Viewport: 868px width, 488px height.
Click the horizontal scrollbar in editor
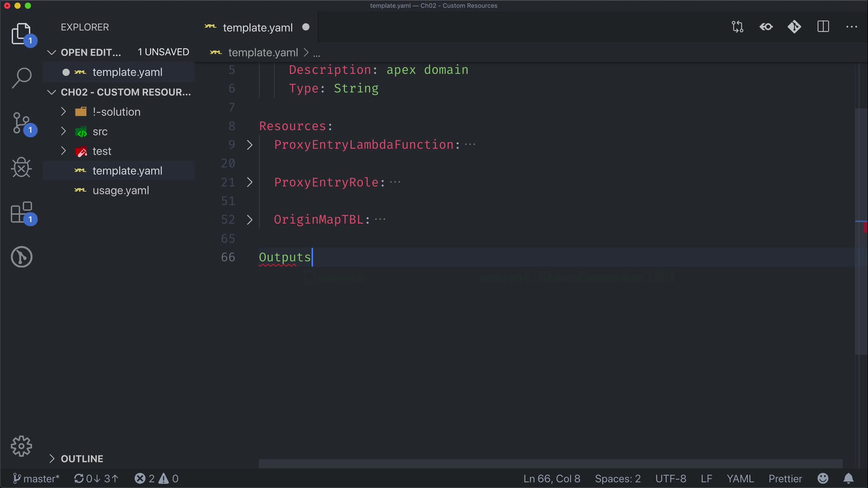550,464
